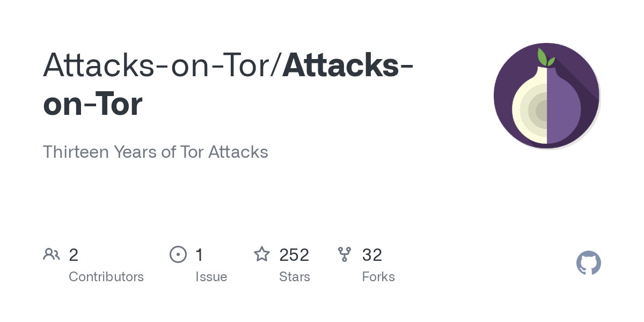Select the description Thirteen Years of Tor Attacks
This screenshot has width=644, height=322.
pyautogui.click(x=156, y=152)
